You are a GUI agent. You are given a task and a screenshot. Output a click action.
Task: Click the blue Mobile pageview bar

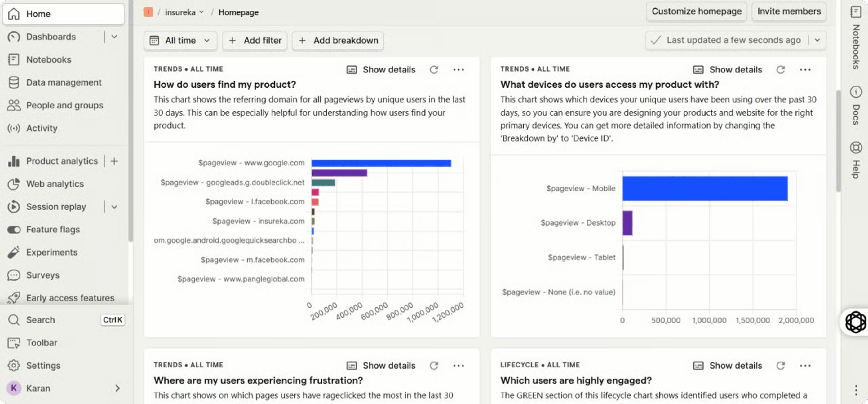pyautogui.click(x=705, y=189)
